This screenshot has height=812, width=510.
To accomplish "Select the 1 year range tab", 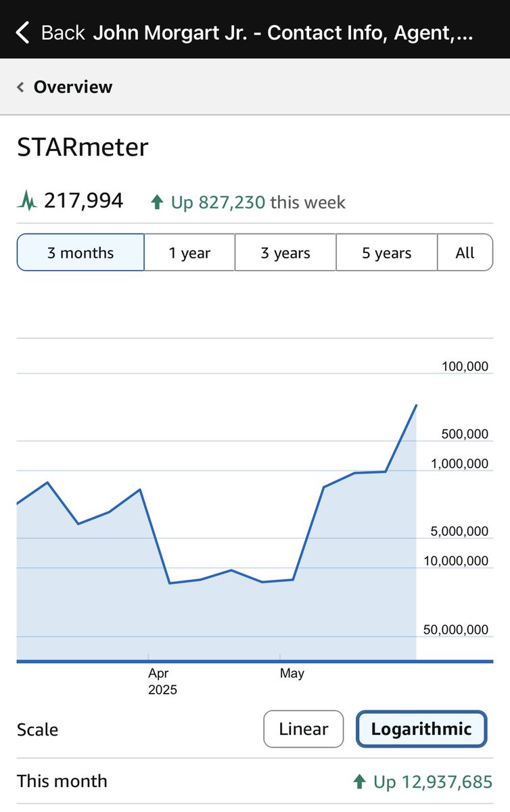I will click(189, 253).
